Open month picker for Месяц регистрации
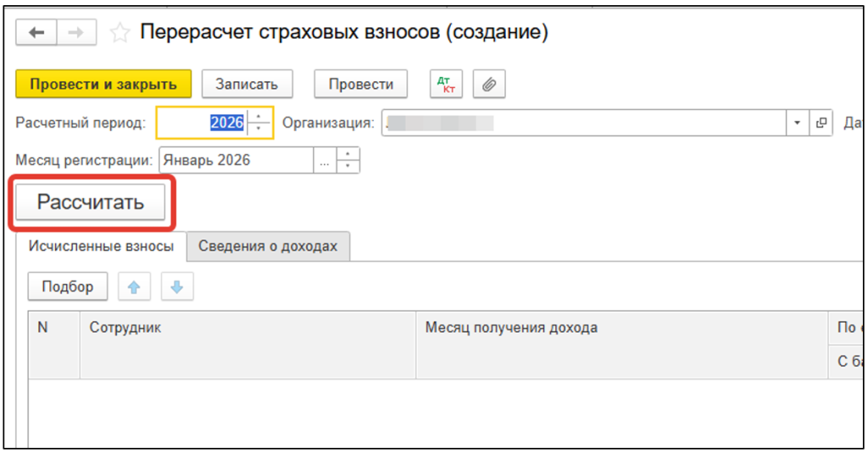Image resolution: width=868 pixels, height=453 pixels. click(x=325, y=160)
